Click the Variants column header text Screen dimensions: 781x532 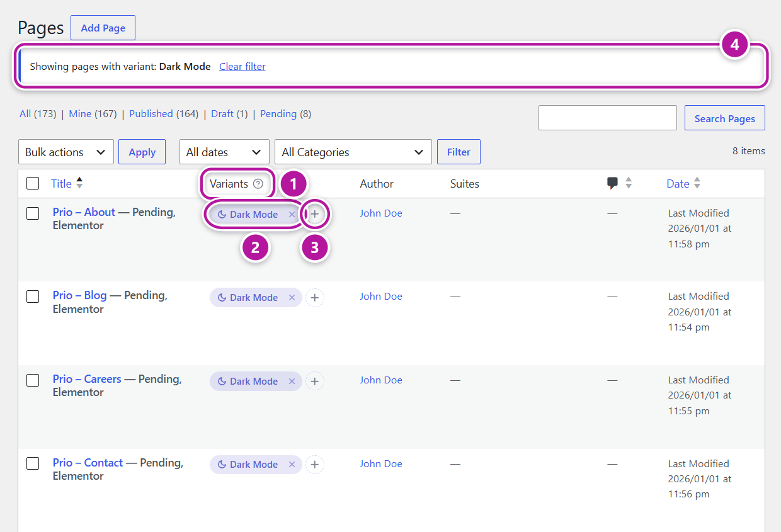(229, 184)
